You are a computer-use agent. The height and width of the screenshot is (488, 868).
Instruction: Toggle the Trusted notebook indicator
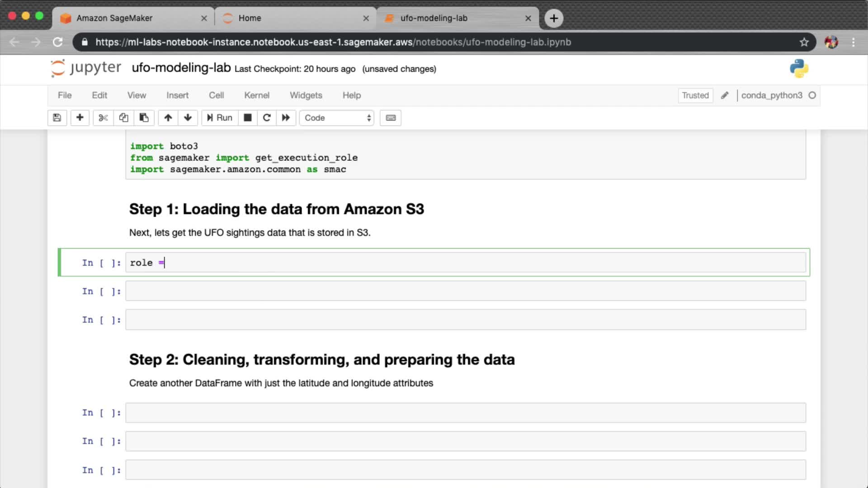695,95
